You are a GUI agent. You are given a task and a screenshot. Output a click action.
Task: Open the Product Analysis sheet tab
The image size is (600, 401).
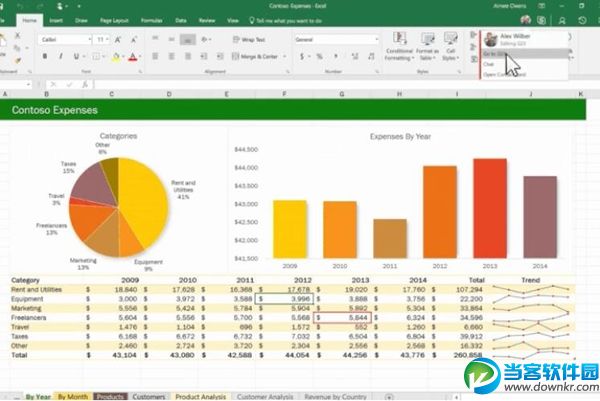pos(201,396)
